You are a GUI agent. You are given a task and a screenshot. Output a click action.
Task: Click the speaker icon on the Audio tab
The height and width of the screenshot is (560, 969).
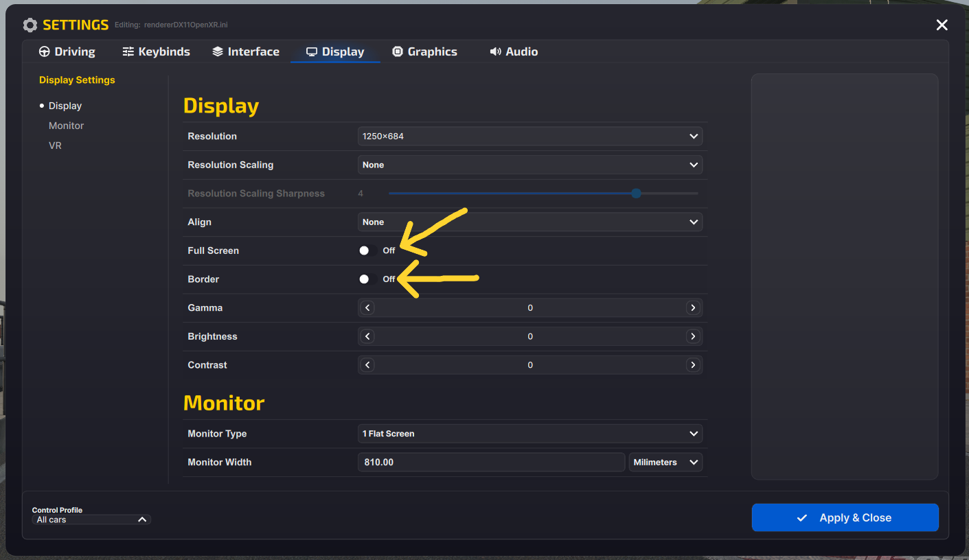tap(494, 51)
